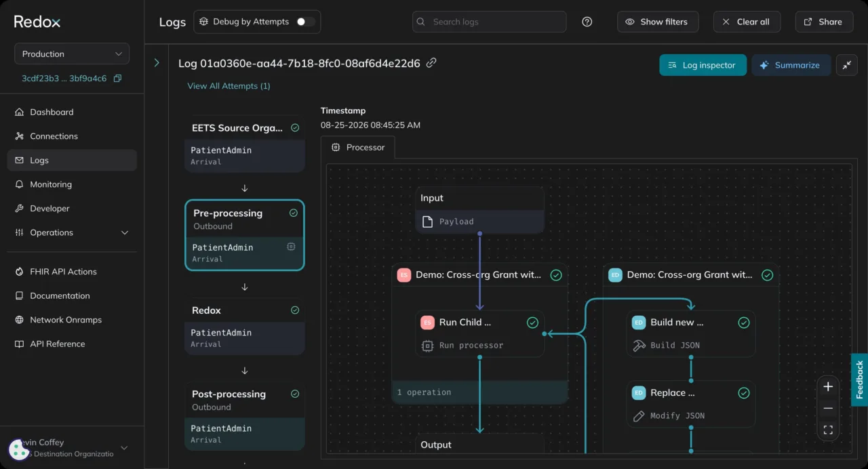Open the Production environment dropdown

pyautogui.click(x=72, y=54)
